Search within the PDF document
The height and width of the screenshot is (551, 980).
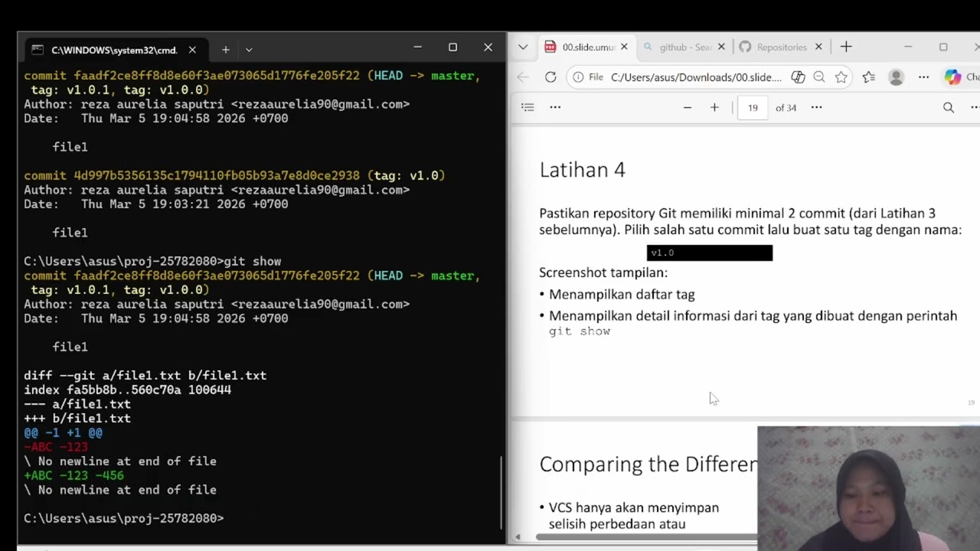pyautogui.click(x=949, y=107)
